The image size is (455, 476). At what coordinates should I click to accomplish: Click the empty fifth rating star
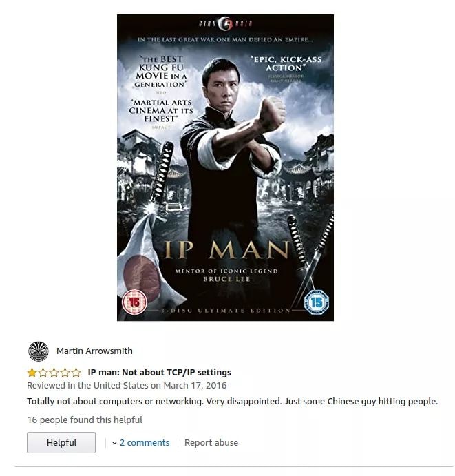76,373
